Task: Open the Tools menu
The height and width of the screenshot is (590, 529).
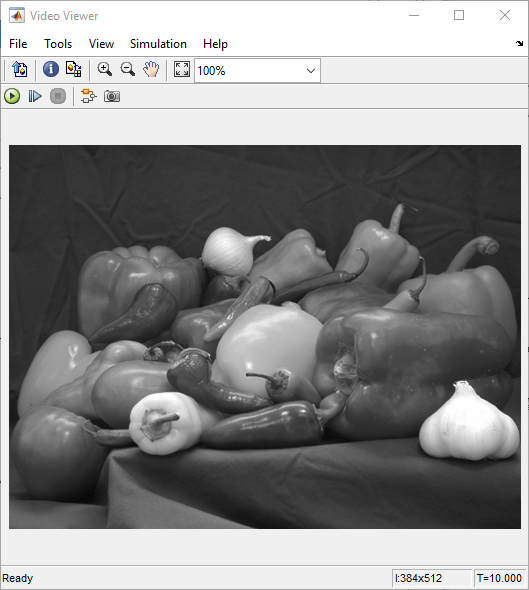Action: coord(58,44)
